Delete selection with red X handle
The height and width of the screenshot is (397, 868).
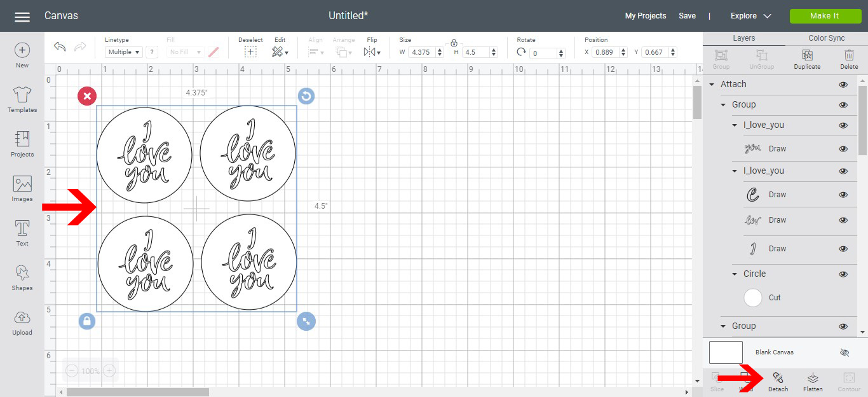[87, 96]
